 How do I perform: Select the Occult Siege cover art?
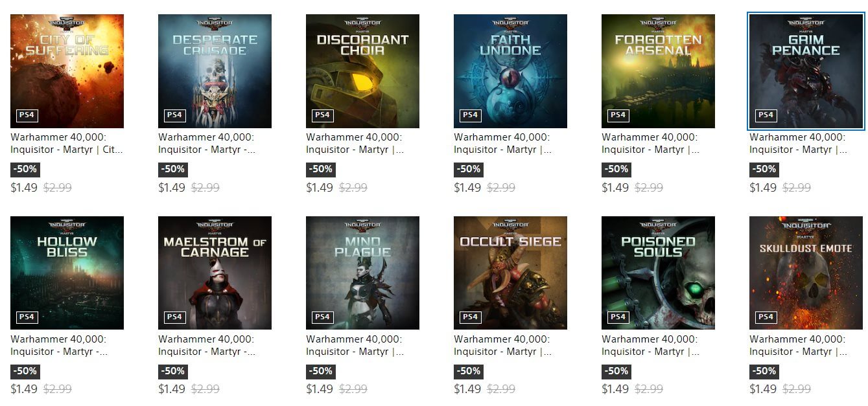pos(510,273)
